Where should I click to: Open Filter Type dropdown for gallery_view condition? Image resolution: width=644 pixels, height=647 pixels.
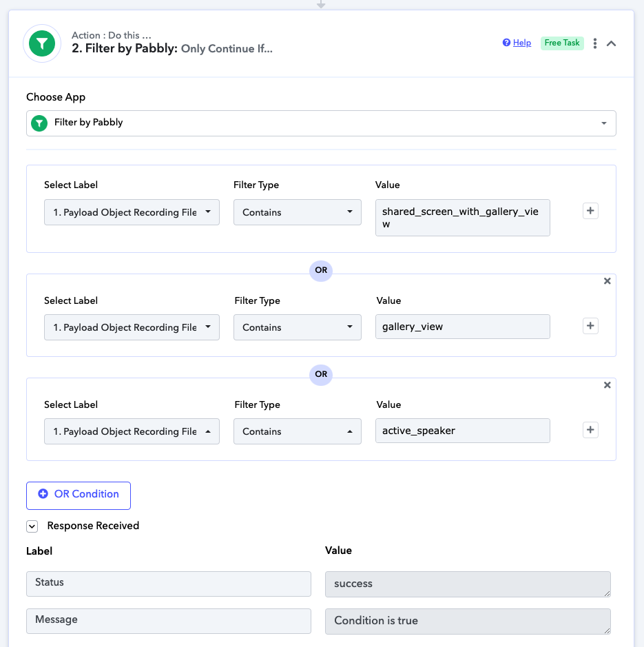[297, 327]
